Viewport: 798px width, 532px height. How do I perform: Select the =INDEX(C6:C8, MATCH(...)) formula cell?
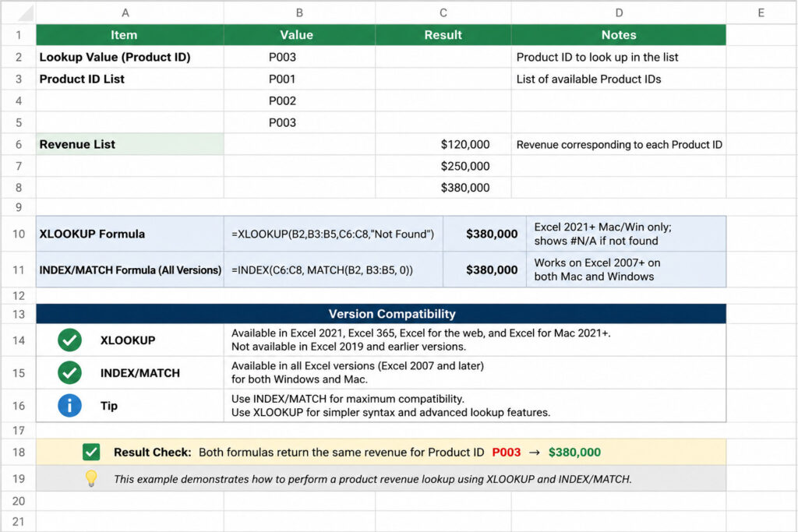tap(334, 270)
